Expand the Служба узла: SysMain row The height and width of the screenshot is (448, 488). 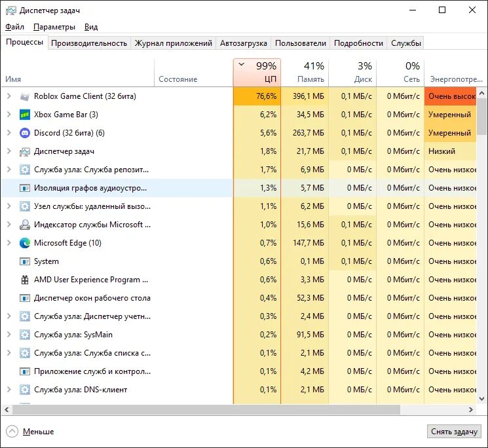9,335
